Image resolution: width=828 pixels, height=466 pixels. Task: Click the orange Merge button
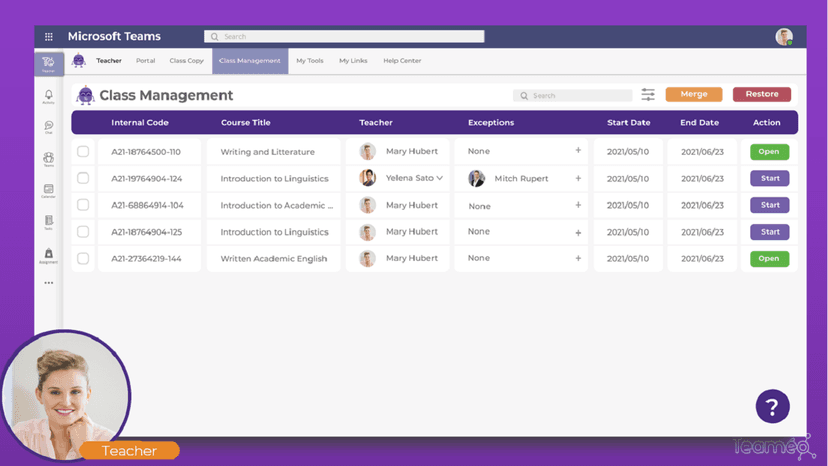(694, 94)
